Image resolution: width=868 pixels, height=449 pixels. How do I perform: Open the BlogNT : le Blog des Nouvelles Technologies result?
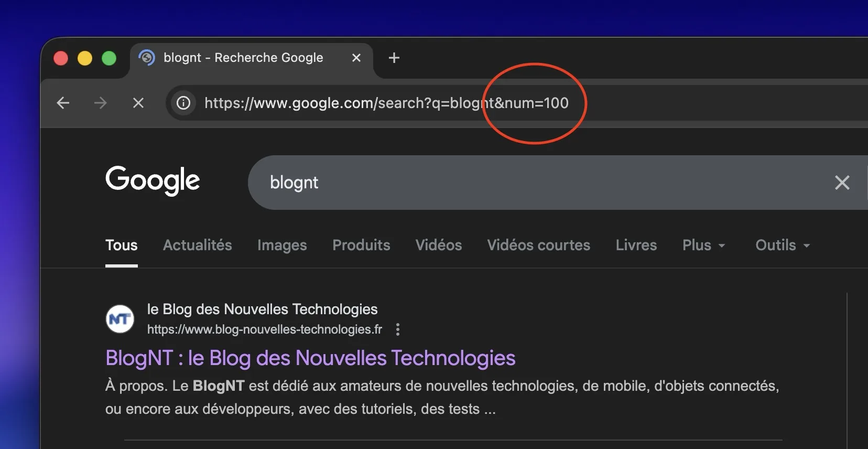click(x=310, y=358)
